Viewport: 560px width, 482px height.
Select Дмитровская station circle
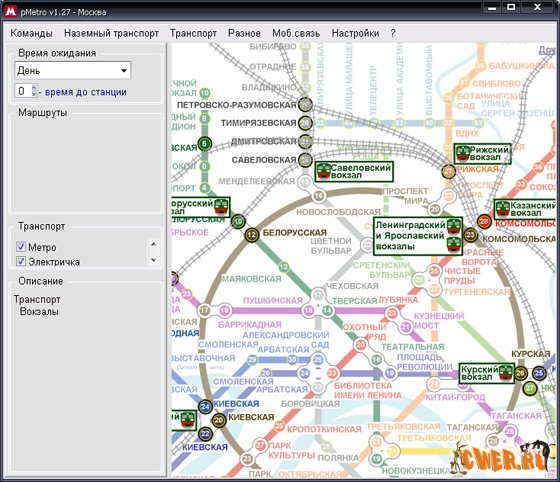(305, 141)
